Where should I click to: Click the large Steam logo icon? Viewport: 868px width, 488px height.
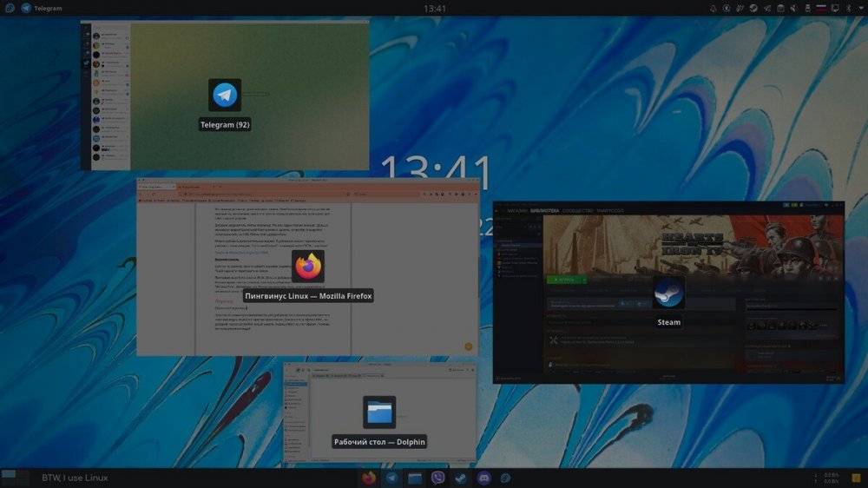[x=668, y=293]
